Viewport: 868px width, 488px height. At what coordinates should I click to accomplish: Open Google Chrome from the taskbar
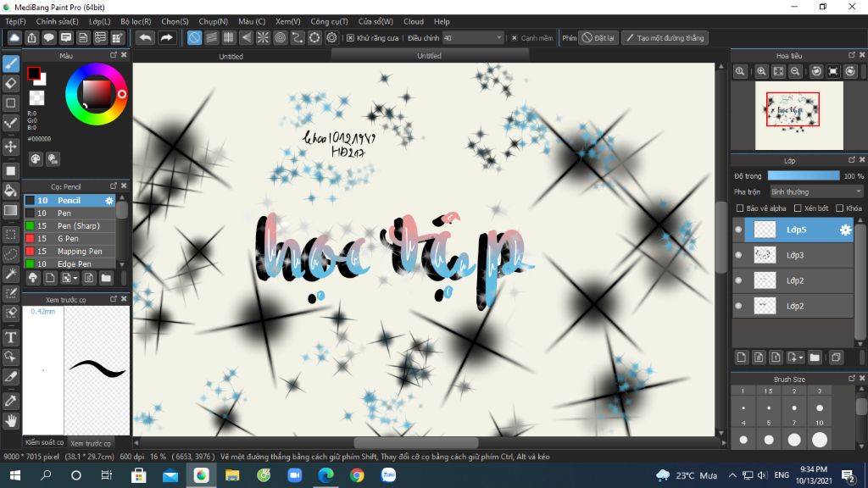pos(357,475)
